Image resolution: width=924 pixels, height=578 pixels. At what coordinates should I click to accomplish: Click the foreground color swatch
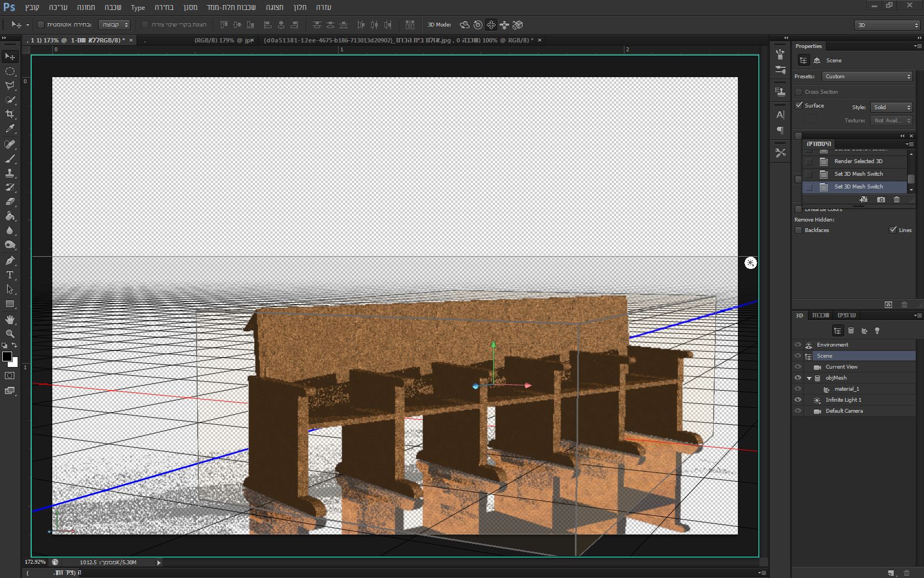7,356
